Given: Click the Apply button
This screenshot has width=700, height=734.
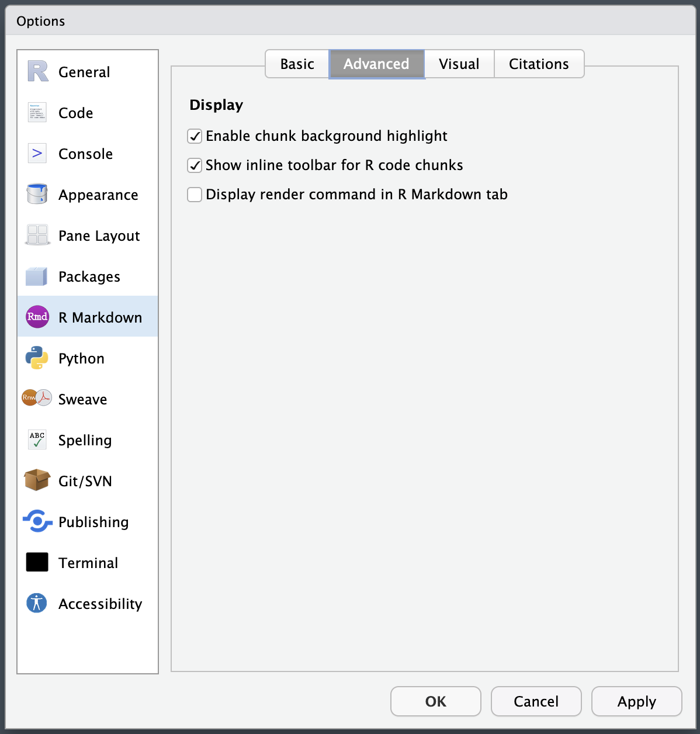Looking at the screenshot, I should click(x=637, y=701).
